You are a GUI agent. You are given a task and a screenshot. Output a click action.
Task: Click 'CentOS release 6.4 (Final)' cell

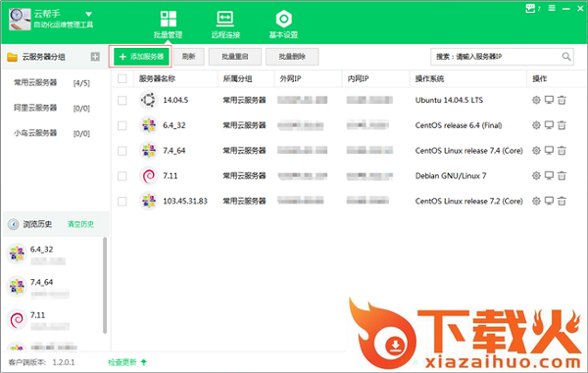459,125
